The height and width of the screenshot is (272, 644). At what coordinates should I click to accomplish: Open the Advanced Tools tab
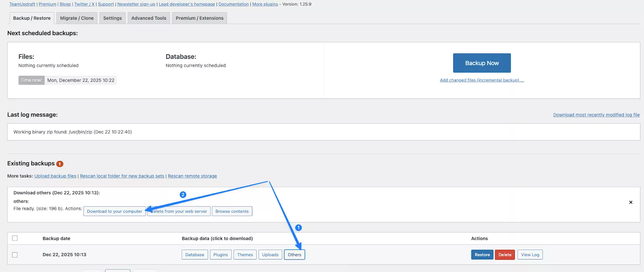pyautogui.click(x=149, y=18)
